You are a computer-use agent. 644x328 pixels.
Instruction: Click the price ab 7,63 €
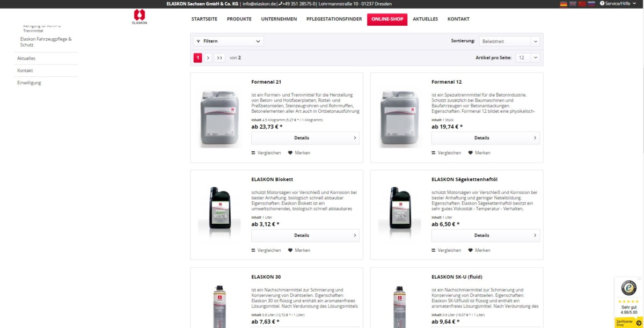pyautogui.click(x=265, y=322)
